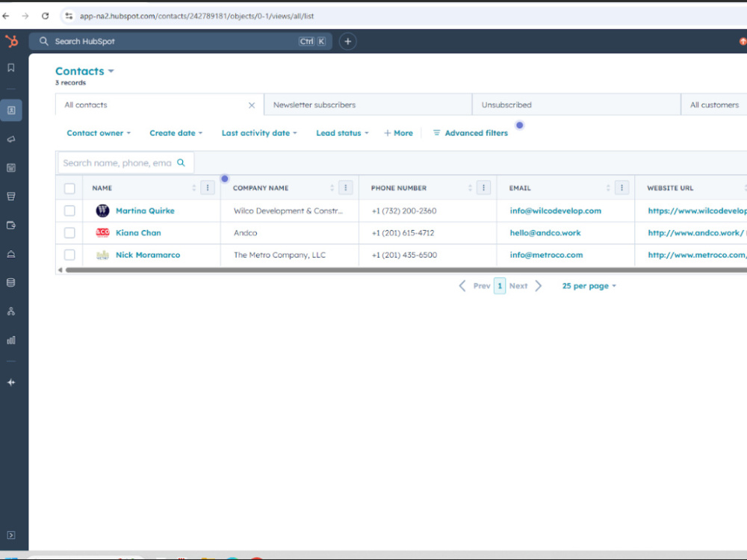The image size is (747, 560).
Task: Click the plus quick-create button
Action: tap(348, 41)
